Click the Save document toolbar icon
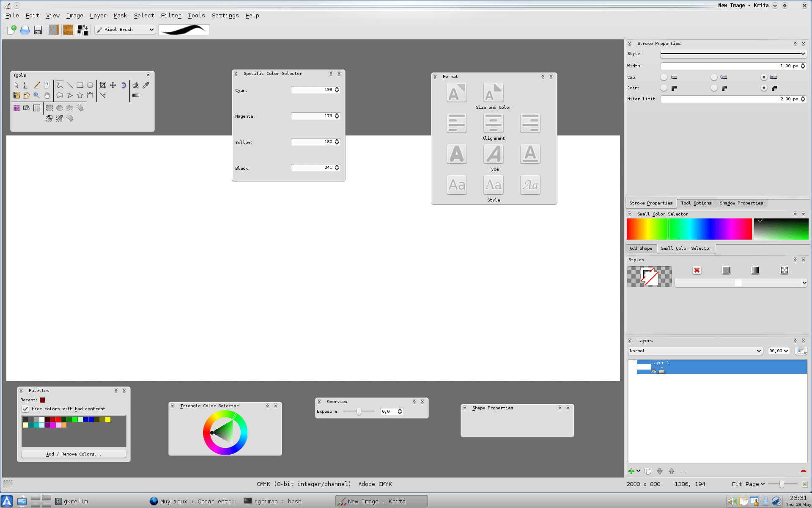The width and height of the screenshot is (812, 508). pos(38,30)
